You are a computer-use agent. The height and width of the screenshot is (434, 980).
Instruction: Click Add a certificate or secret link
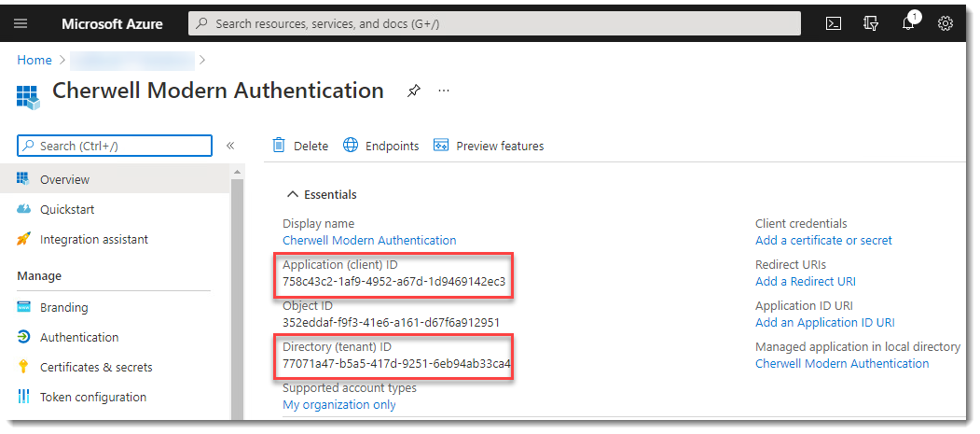coord(823,240)
